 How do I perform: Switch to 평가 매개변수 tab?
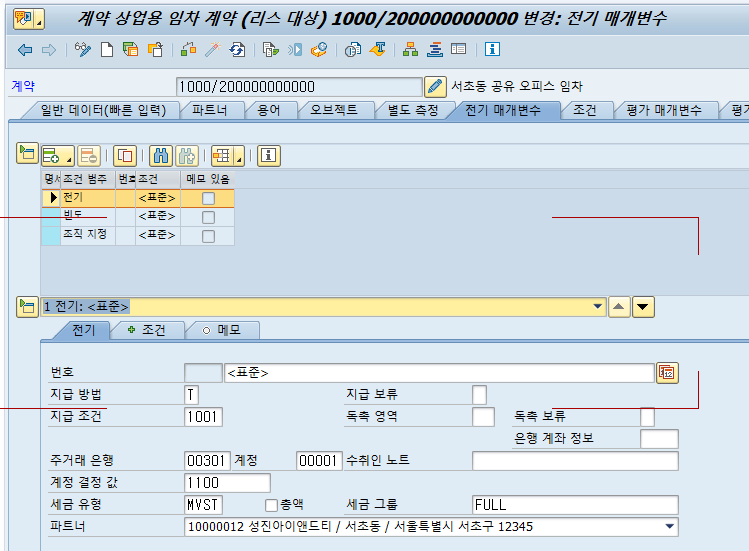coord(664,110)
